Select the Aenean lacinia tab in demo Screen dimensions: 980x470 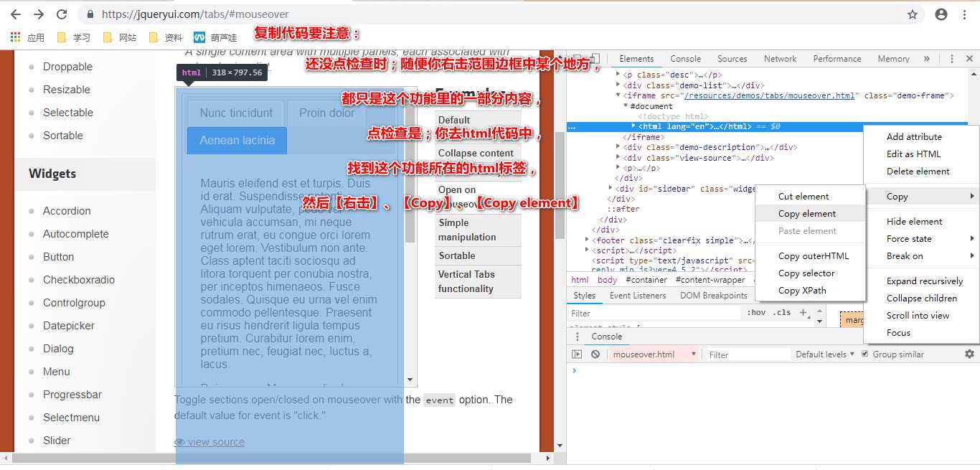[x=237, y=141]
